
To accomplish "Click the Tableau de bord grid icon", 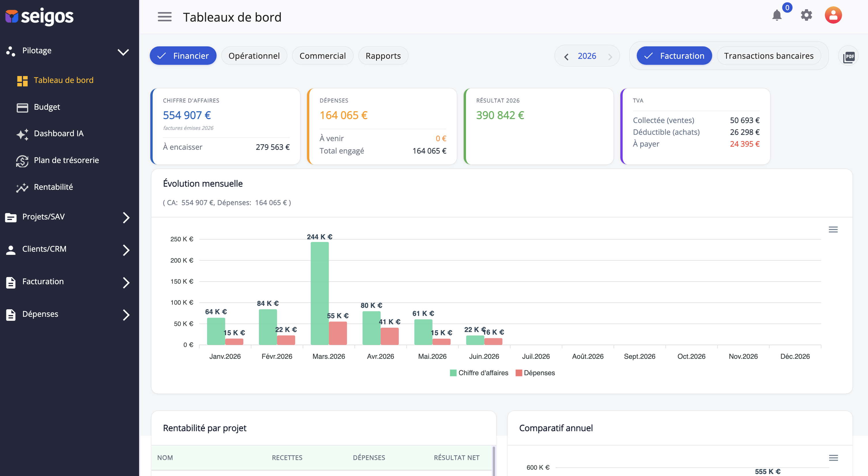I will coord(22,81).
